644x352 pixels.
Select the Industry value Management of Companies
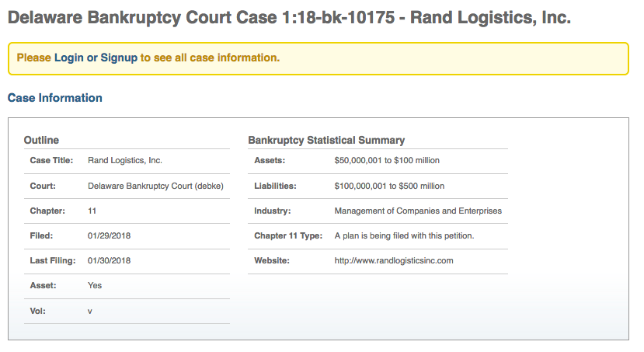(x=418, y=211)
